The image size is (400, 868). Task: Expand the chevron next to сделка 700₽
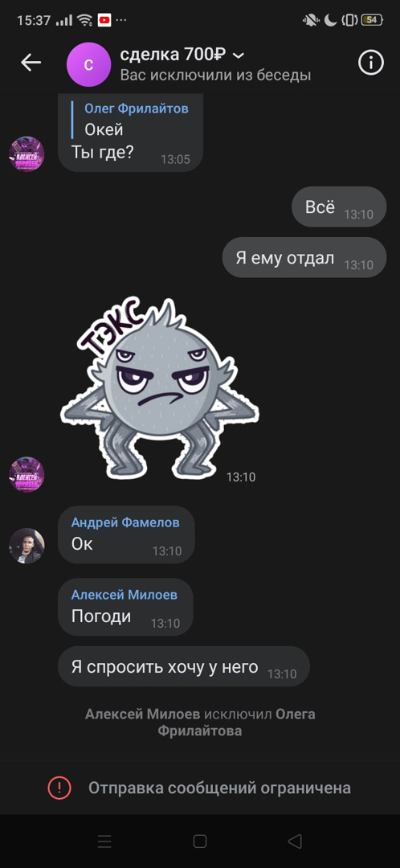click(239, 55)
